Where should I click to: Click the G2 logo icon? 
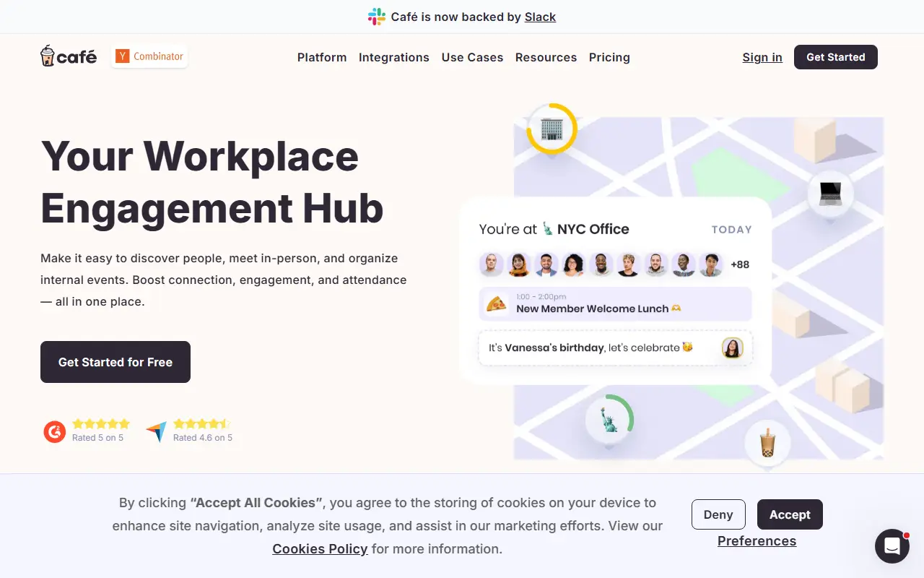point(55,431)
